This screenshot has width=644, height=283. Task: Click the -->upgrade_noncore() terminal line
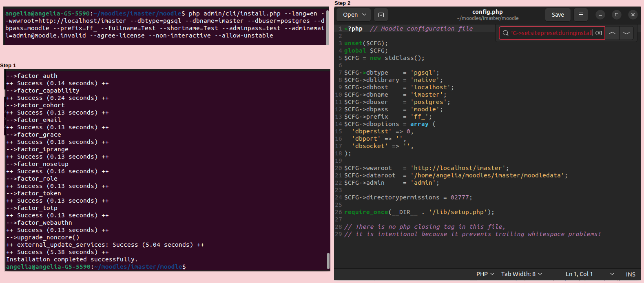coord(42,237)
